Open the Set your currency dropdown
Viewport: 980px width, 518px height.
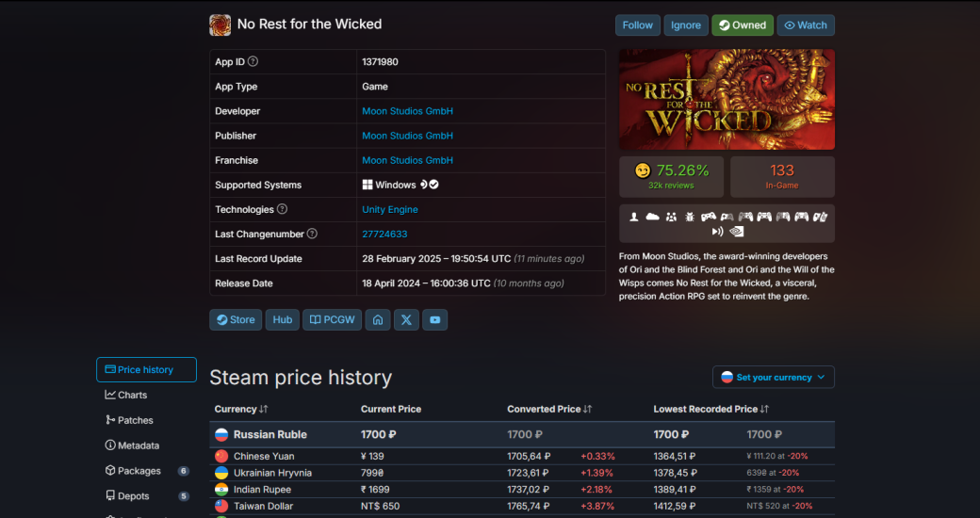point(773,378)
